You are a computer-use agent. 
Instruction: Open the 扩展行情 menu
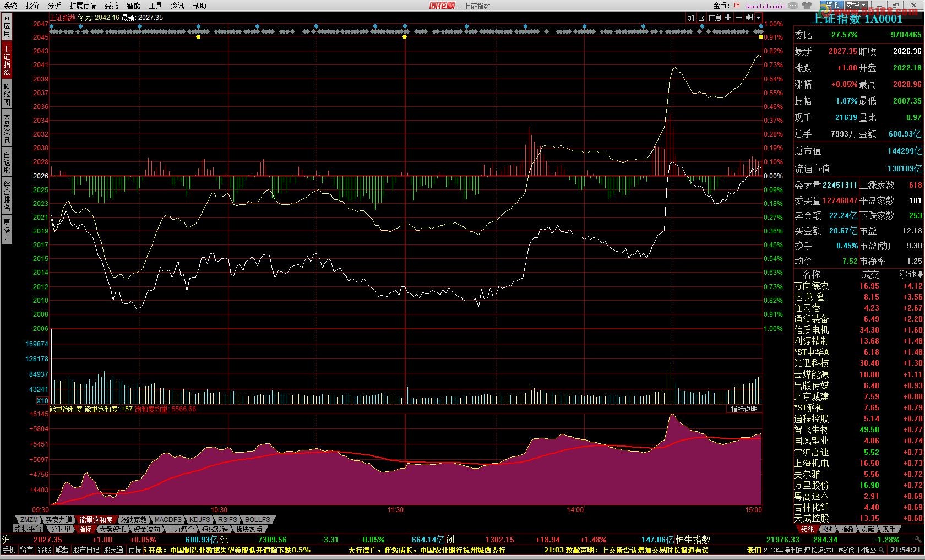point(83,6)
